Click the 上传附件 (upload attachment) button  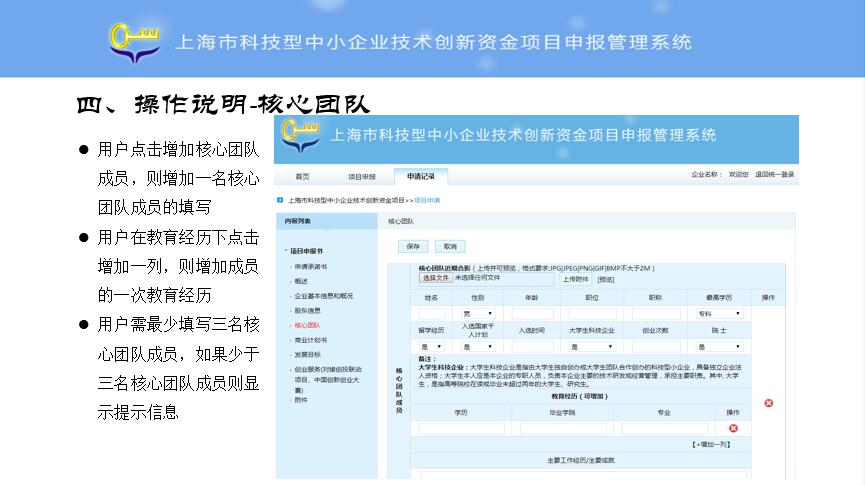pyautogui.click(x=575, y=280)
